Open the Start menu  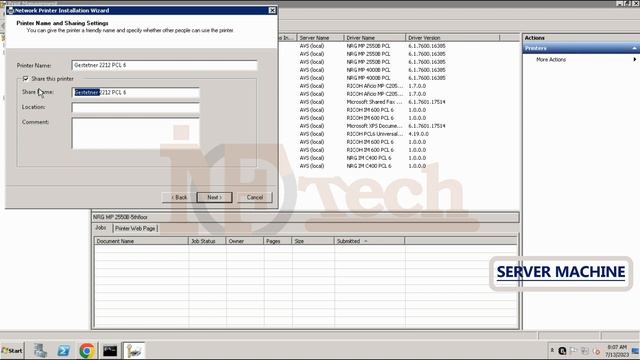12,351
